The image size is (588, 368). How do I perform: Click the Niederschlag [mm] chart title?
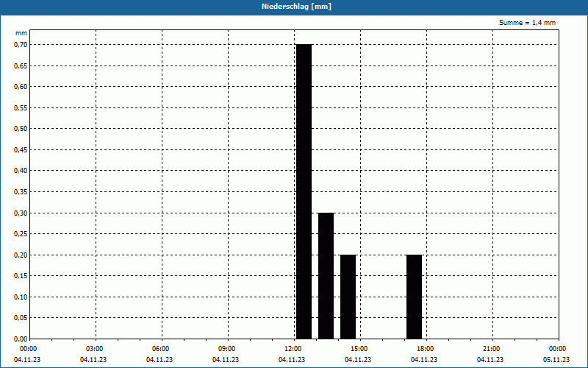[296, 7]
